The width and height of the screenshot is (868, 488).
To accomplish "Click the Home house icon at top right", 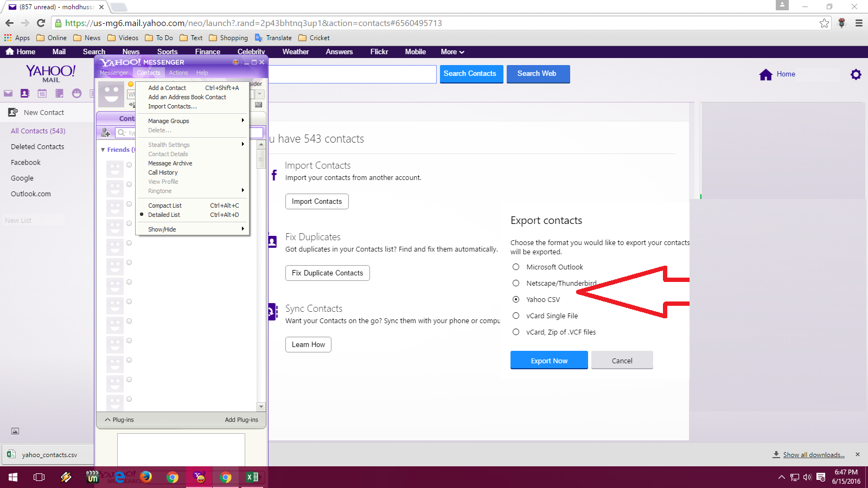I will click(x=765, y=74).
